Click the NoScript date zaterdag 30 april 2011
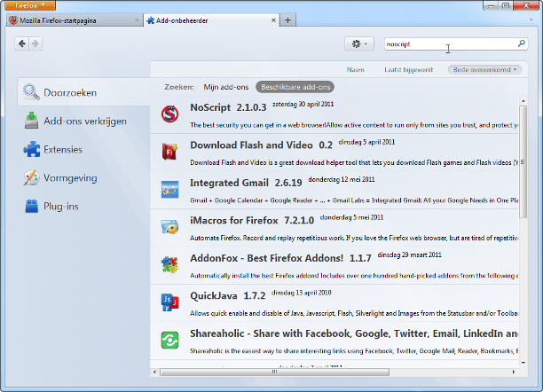 tap(303, 104)
